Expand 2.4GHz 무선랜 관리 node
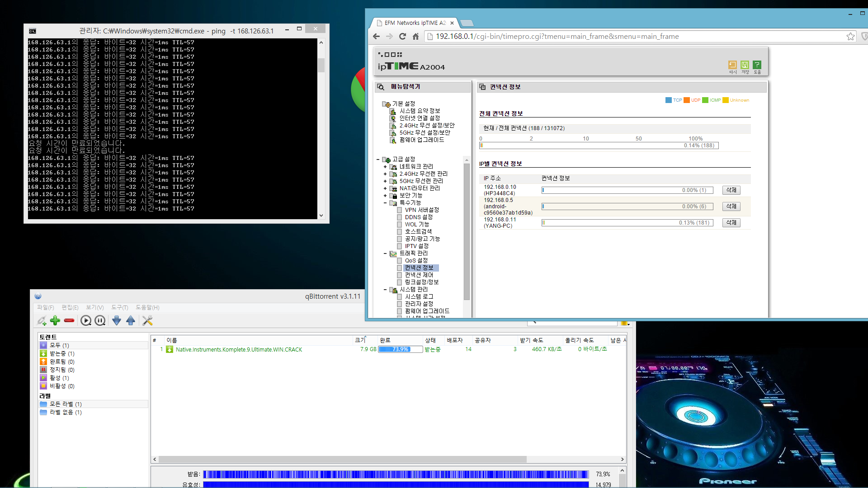This screenshot has height=488, width=868. click(385, 174)
